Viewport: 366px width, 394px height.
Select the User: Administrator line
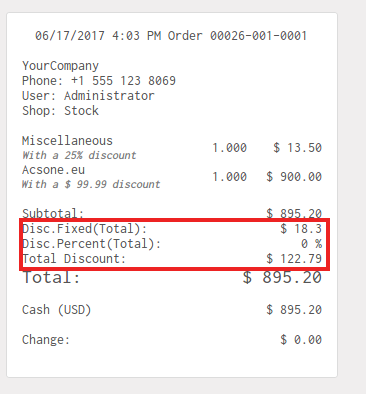(x=88, y=96)
